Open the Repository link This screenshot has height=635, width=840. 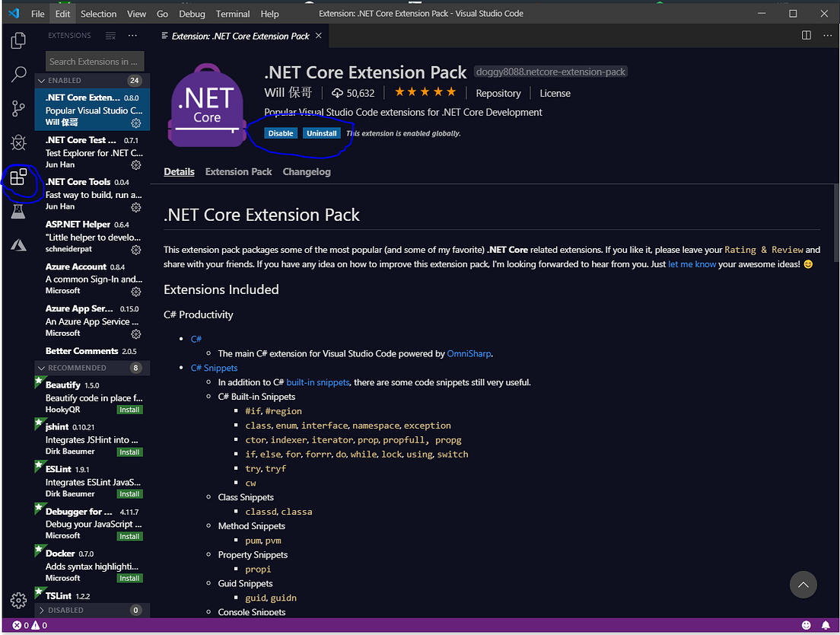(x=498, y=93)
